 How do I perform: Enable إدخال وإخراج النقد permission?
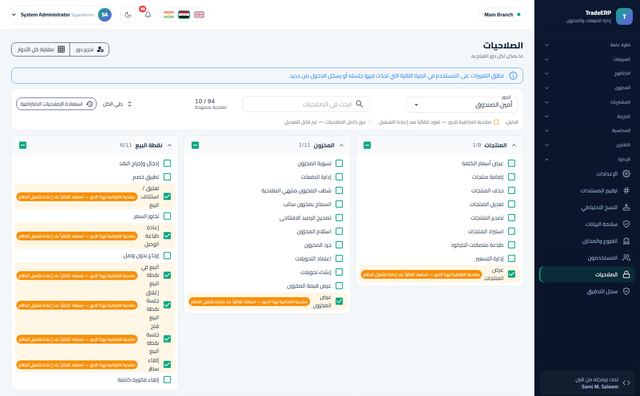click(167, 163)
